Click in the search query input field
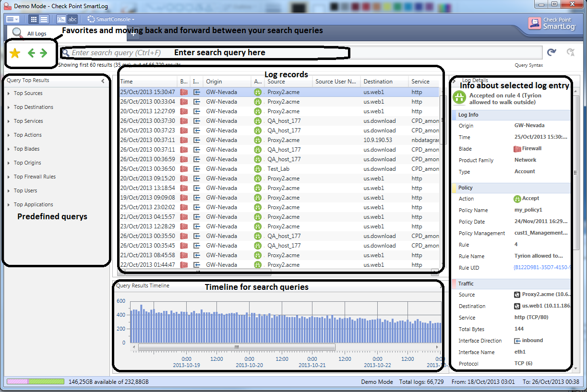The image size is (587, 392). (x=302, y=53)
